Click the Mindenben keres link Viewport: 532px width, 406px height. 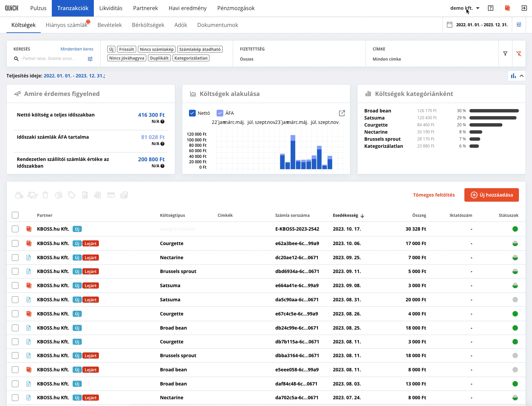[x=77, y=49]
